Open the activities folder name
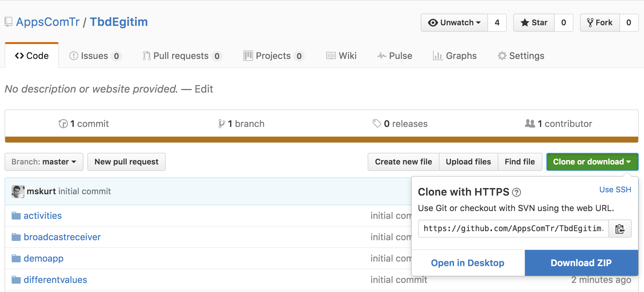The image size is (644, 292). pos(43,216)
